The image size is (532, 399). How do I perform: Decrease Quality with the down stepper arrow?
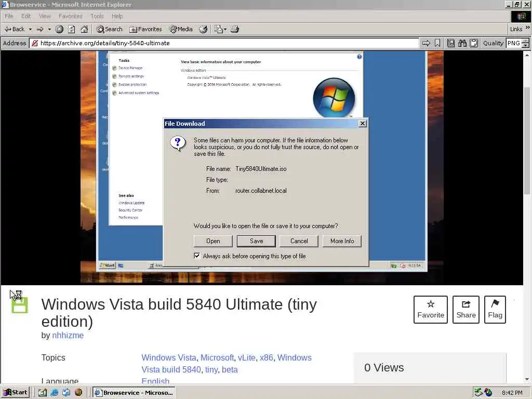pyautogui.click(x=526, y=46)
